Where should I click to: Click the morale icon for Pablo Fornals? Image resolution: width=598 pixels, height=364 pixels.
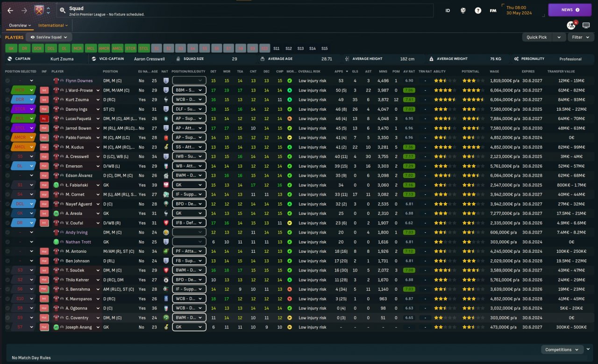[x=290, y=138]
